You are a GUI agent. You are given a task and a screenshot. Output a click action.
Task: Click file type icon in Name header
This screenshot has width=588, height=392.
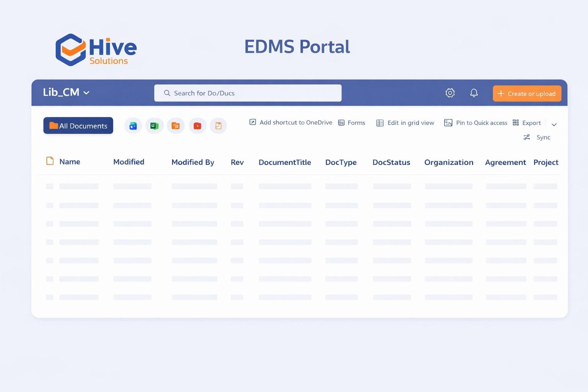50,161
